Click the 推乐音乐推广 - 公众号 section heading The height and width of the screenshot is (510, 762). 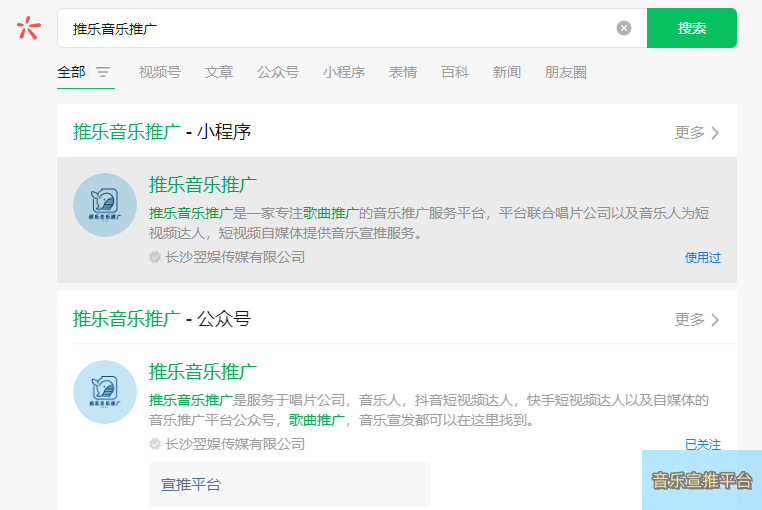[x=162, y=319]
